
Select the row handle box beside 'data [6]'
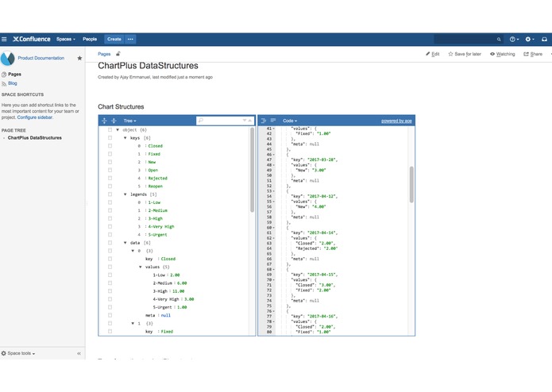coord(110,243)
